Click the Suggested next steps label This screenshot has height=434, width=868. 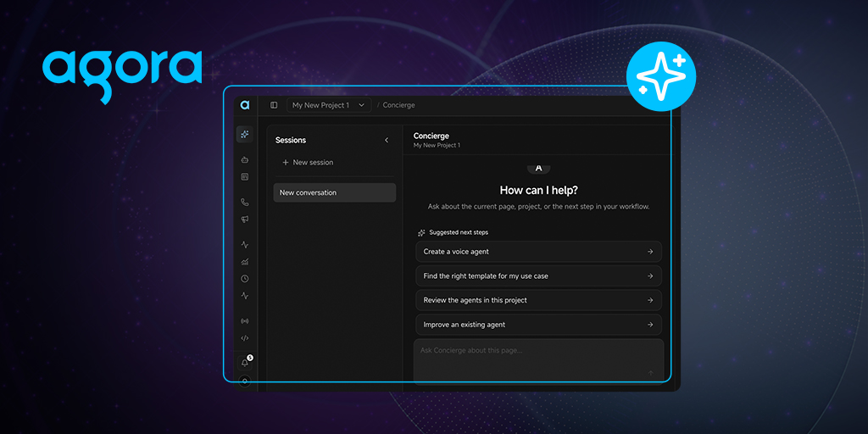[x=459, y=232]
